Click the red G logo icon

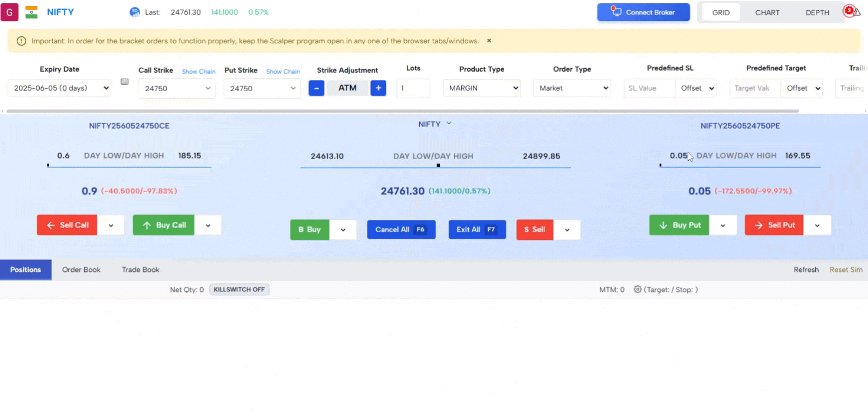[9, 12]
